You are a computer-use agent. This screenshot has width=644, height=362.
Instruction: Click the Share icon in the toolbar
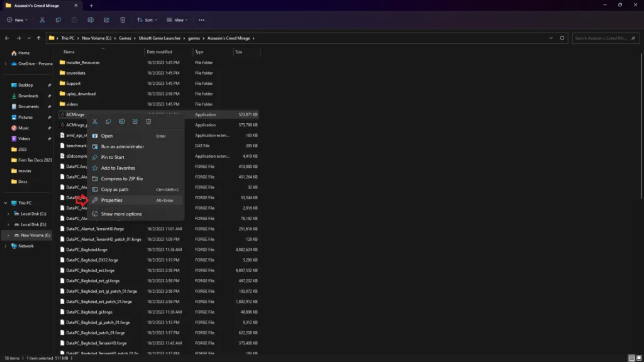pyautogui.click(x=106, y=19)
